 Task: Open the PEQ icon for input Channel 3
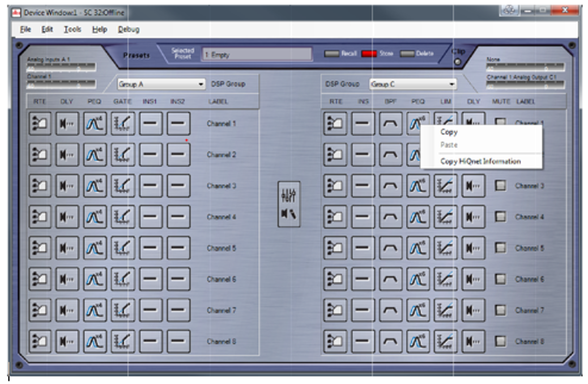95,186
